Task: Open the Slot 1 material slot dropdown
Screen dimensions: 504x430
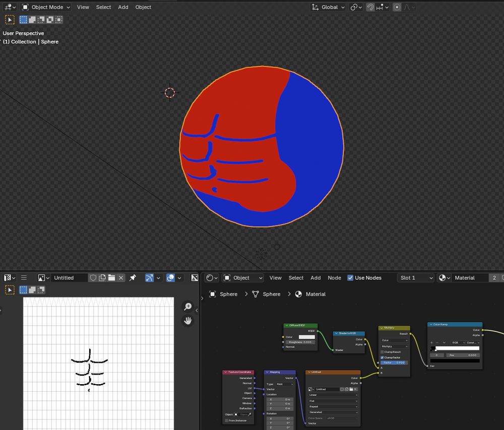Action: point(415,277)
